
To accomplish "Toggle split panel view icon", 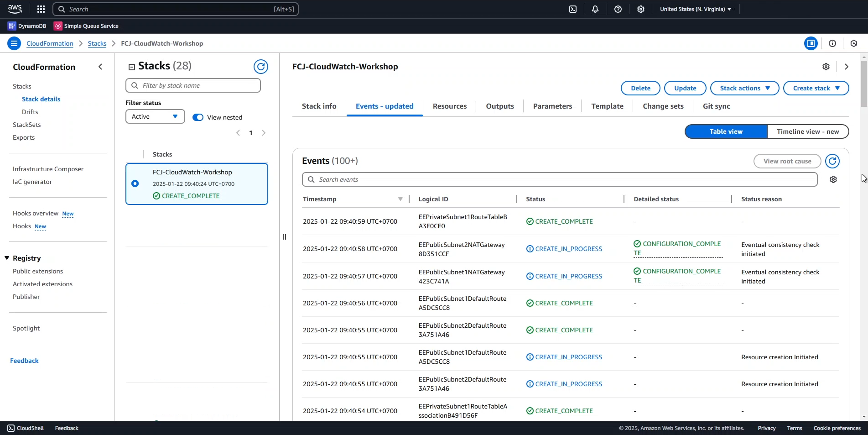I will (x=811, y=43).
